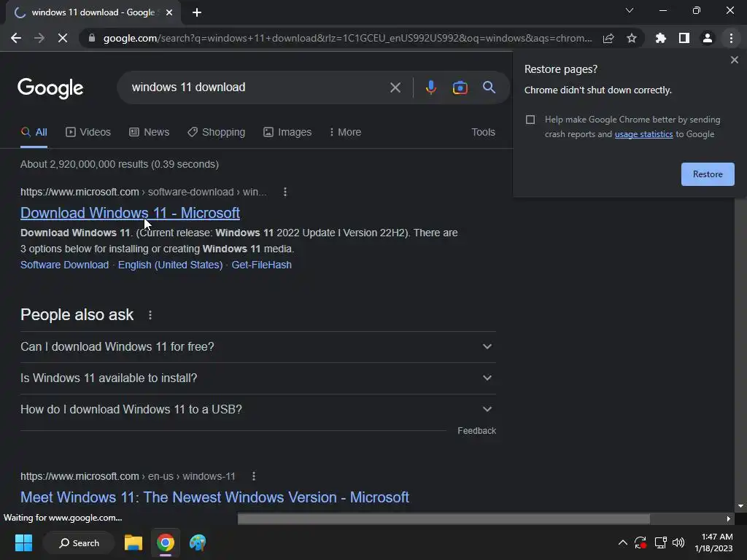747x560 pixels.
Task: Expand How do I download Windows 11 to USB
Action: point(258,410)
